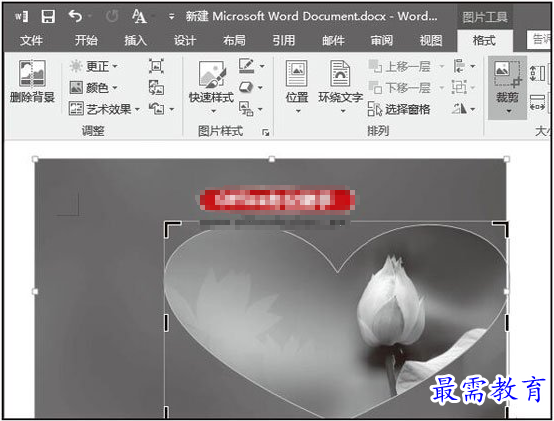Click the picture effects icon
The height and width of the screenshot is (421, 554).
[246, 87]
